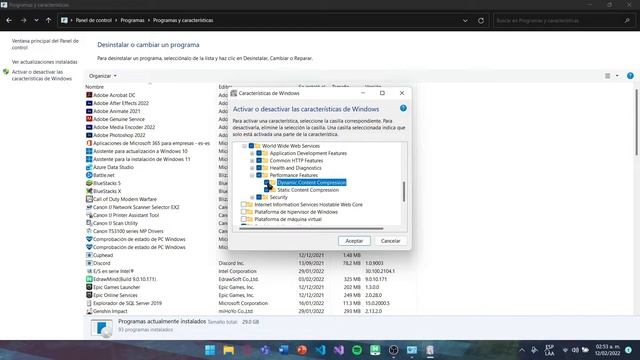Click the Microsoft 365 apps icon
Viewport: 640px width, 360px height.
(x=89, y=143)
